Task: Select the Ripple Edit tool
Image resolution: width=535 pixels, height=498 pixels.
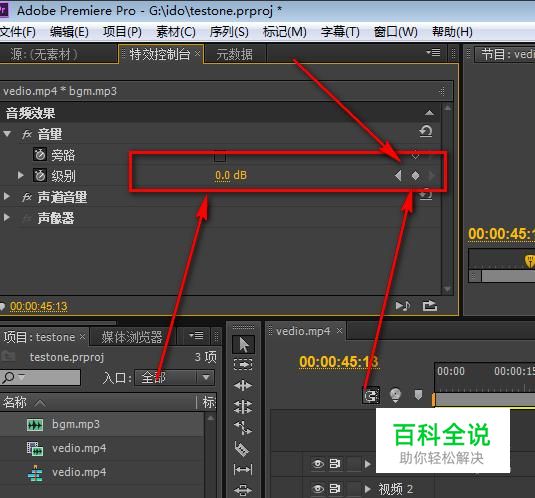Action: [243, 386]
